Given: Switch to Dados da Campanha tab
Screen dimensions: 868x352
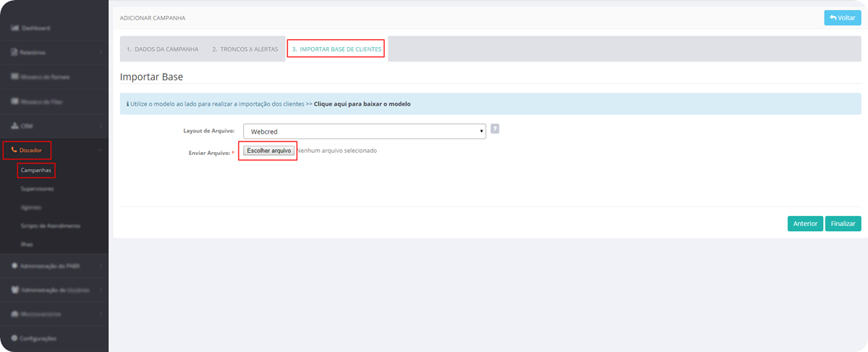Looking at the screenshot, I should 162,49.
